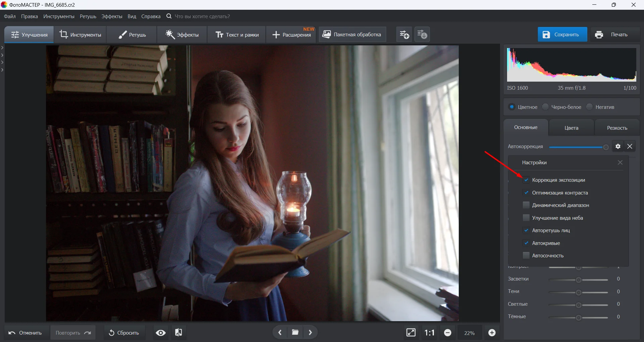Open the Ретушь menu in menu bar

click(88, 16)
